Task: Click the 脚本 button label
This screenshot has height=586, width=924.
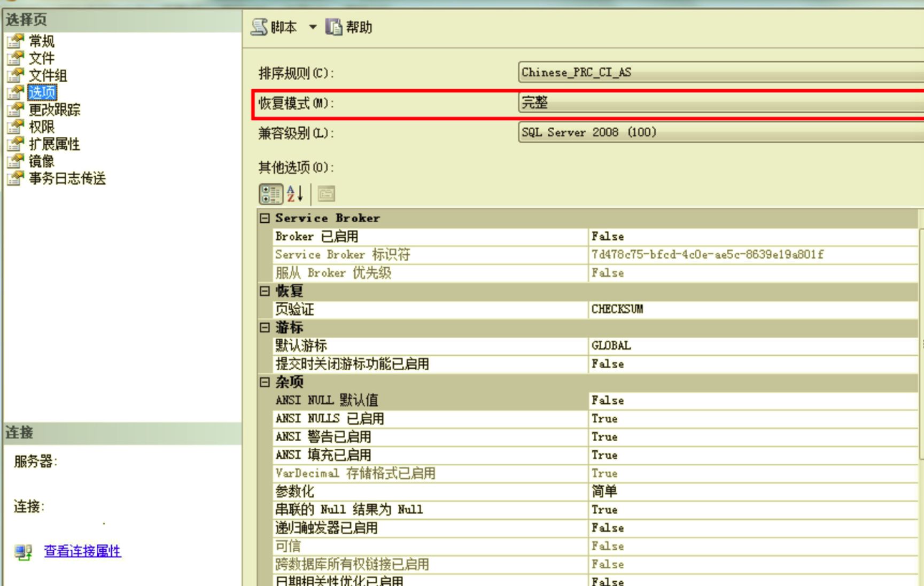Action: [284, 27]
